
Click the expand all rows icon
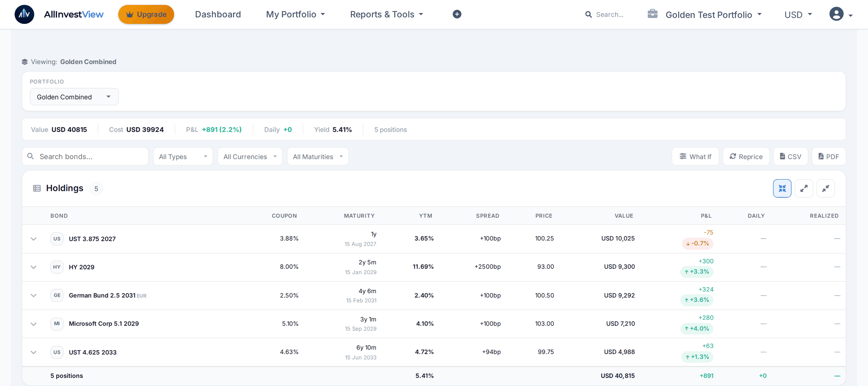[x=804, y=188]
